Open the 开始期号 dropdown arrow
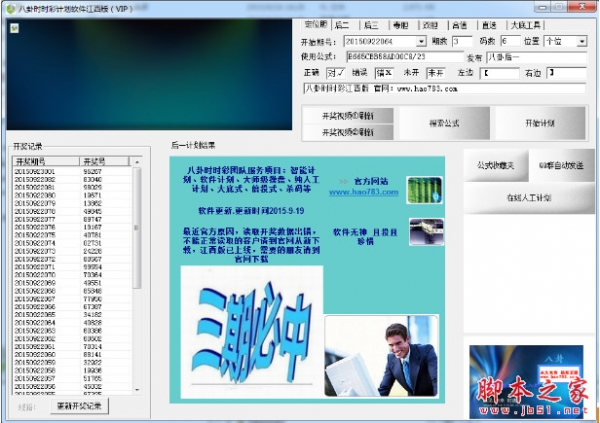The width and height of the screenshot is (600, 423). pos(421,41)
